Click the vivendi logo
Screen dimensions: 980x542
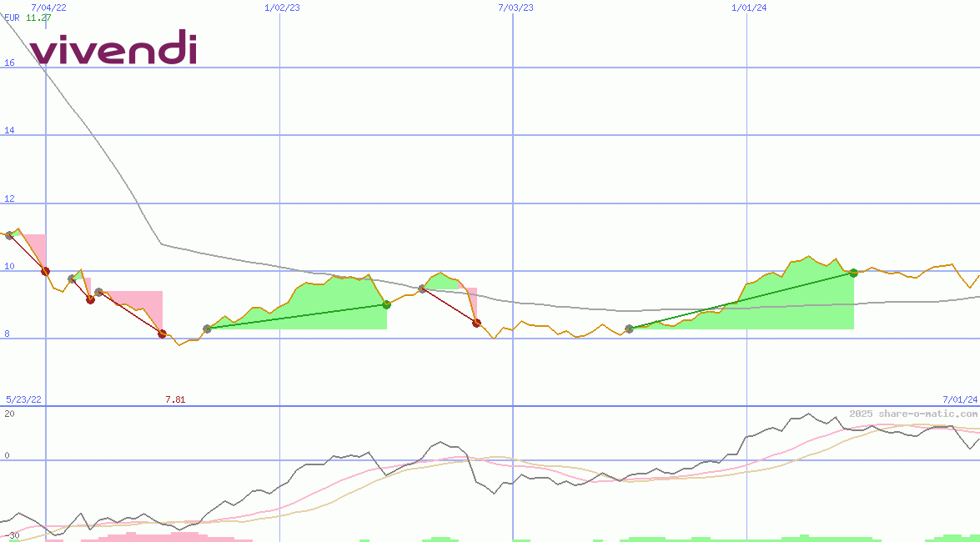point(113,47)
